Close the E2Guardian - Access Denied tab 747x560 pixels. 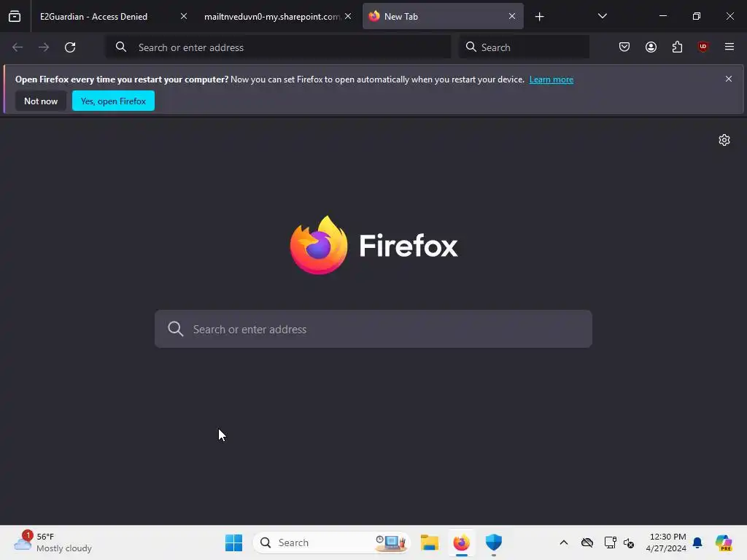[183, 16]
